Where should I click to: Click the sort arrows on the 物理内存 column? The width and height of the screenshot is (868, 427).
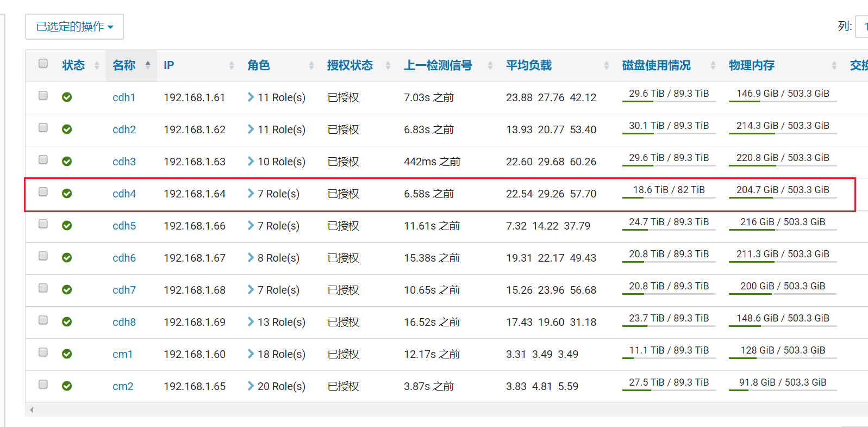pyautogui.click(x=834, y=65)
